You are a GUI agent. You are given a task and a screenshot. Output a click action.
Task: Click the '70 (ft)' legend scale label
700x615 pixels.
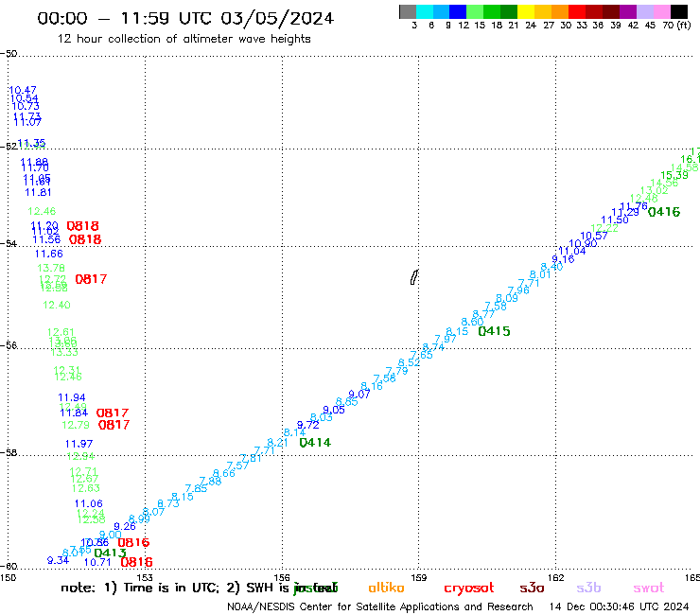[x=676, y=25]
